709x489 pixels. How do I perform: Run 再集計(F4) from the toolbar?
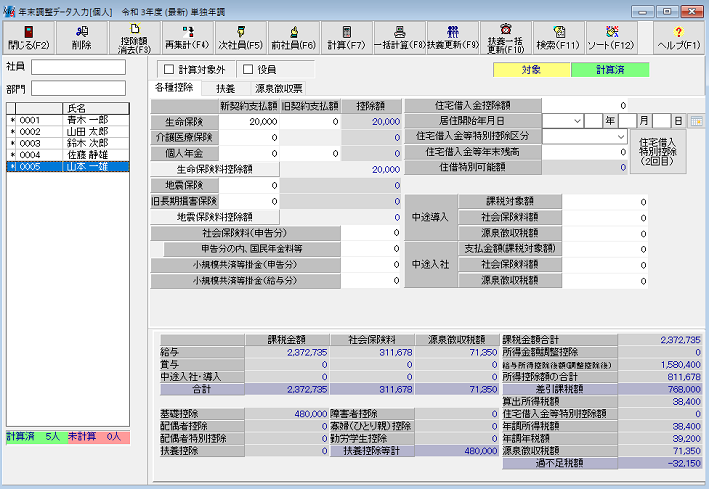[x=185, y=38]
